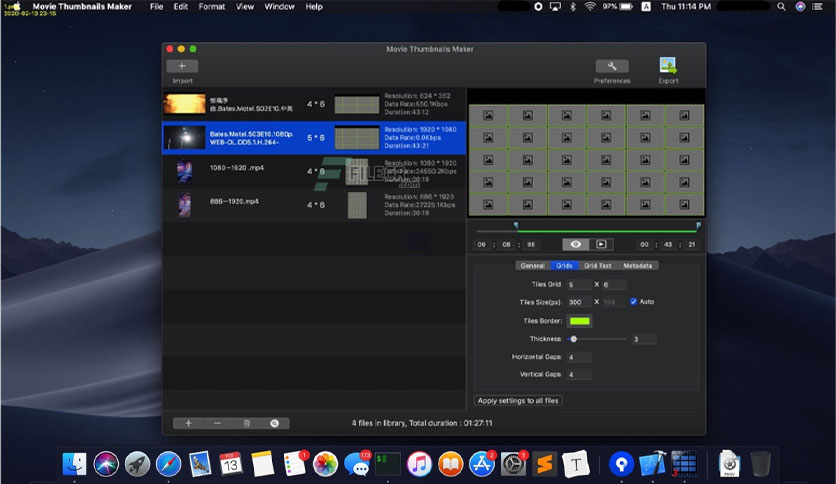Open Siri from the Dock
This screenshot has height=484, width=836.
pos(106,464)
